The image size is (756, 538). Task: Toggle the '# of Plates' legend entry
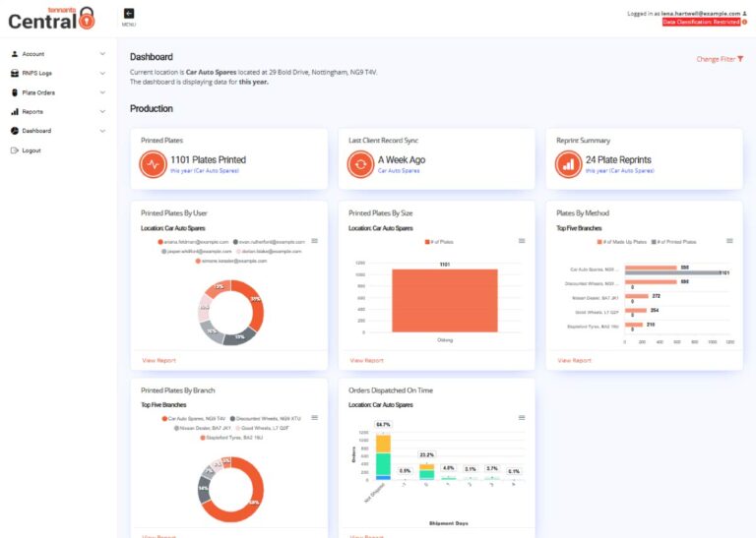tap(439, 242)
